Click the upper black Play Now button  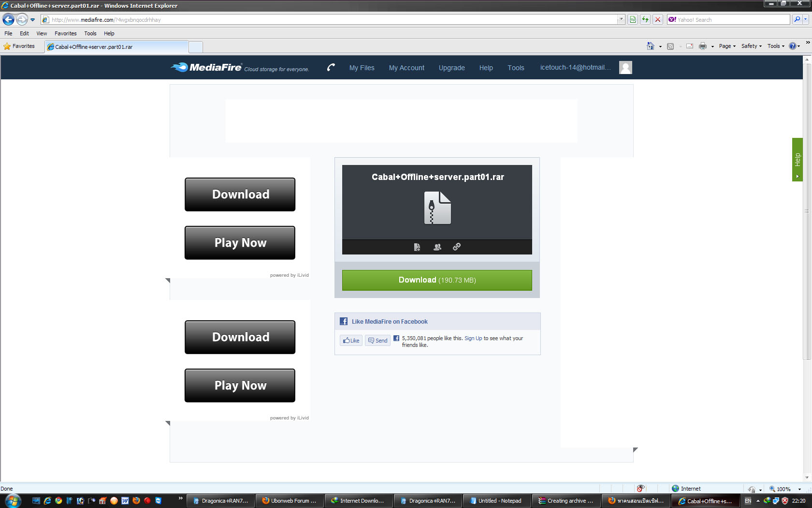pos(240,243)
